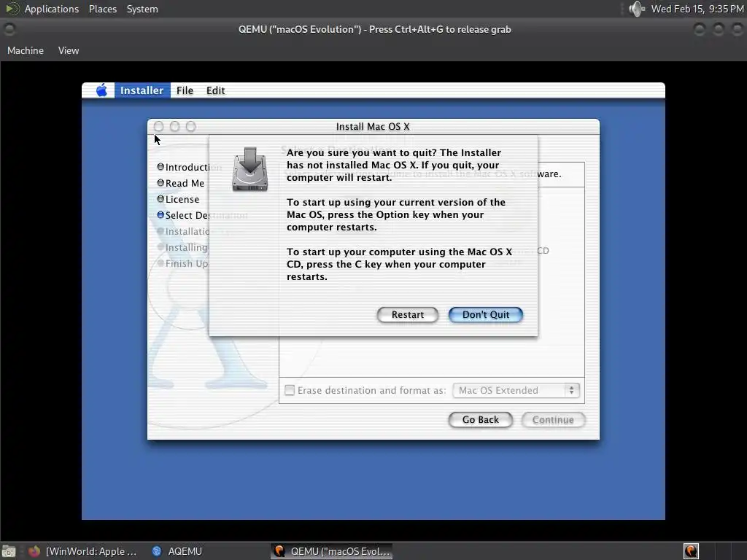Viewport: 747px width, 560px height.
Task: Open the Mac OS Extended format dropdown
Action: click(516, 391)
